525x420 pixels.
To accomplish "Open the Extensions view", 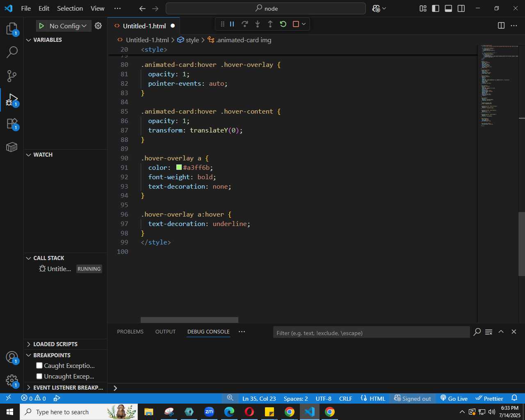I will (12, 123).
